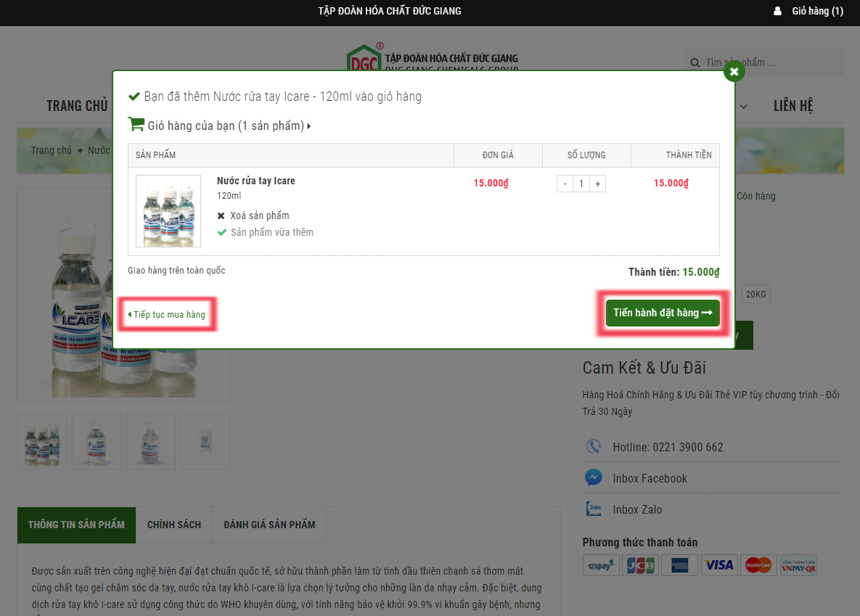Image resolution: width=860 pixels, height=616 pixels.
Task: Click Inbox Facebook link
Action: pos(650,478)
